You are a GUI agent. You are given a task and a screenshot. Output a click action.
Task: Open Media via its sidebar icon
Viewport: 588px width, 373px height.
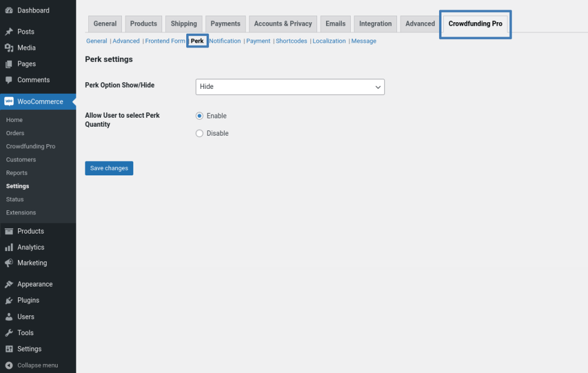[9, 48]
